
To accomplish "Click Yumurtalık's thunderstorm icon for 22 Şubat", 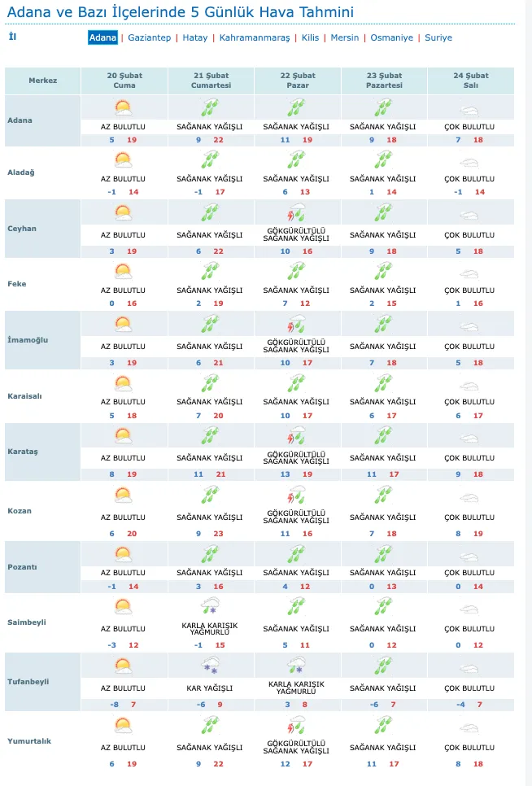I will [x=297, y=723].
